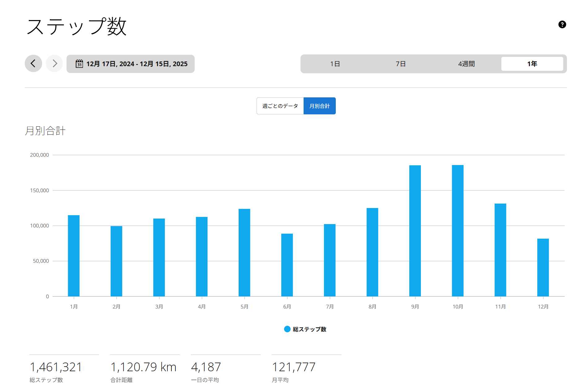588x391 pixels.
Task: Click the 6月 bar in chart
Action: point(287,265)
